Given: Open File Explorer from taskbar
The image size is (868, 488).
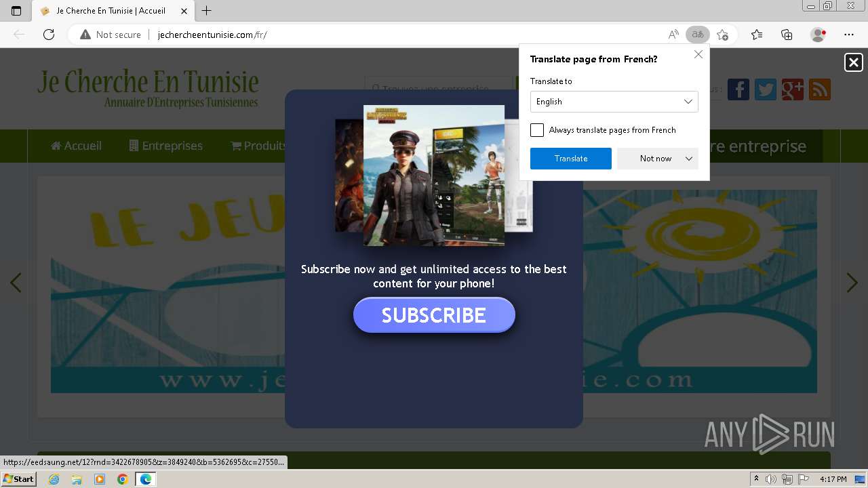Looking at the screenshot, I should tap(77, 479).
